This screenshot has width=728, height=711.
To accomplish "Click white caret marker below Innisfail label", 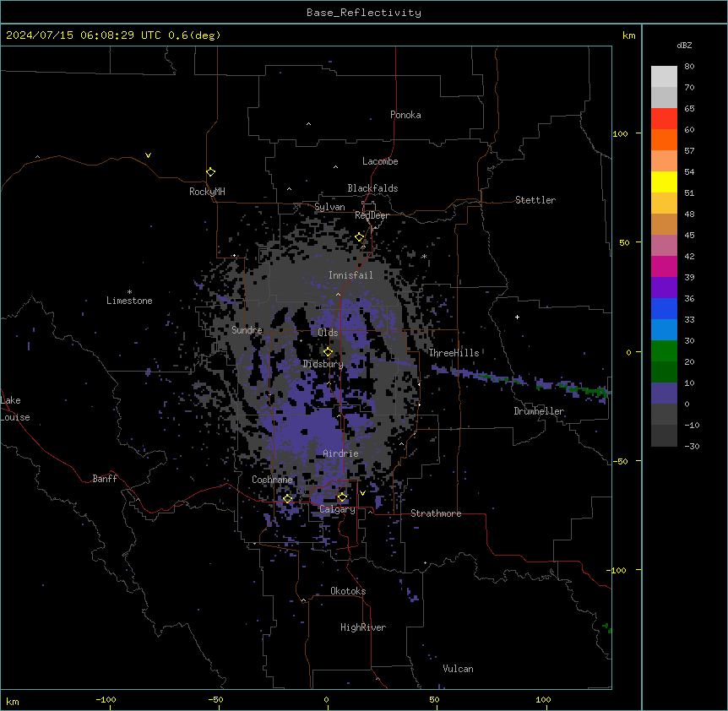I will pyautogui.click(x=338, y=294).
